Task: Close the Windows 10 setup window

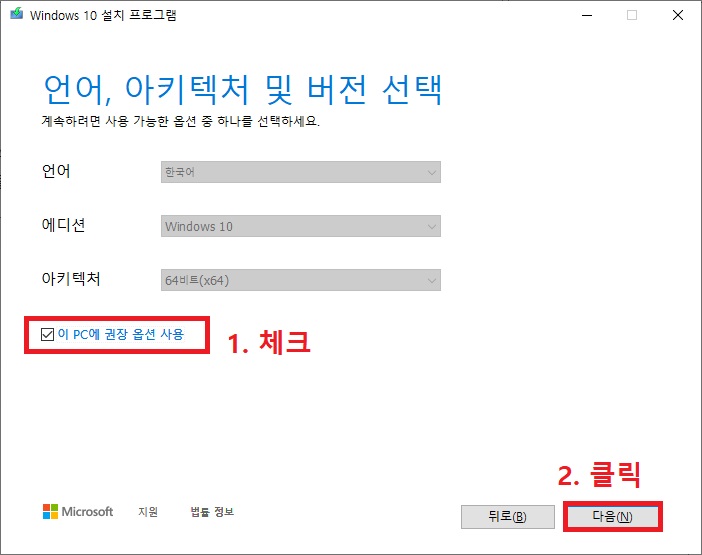Action: [678, 15]
